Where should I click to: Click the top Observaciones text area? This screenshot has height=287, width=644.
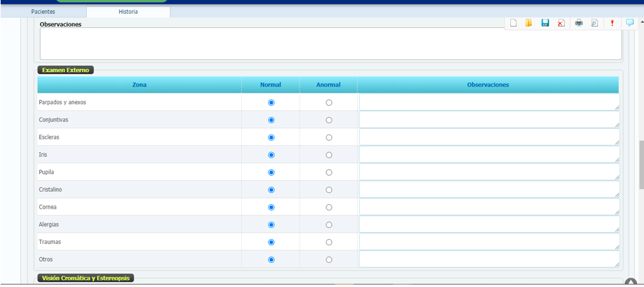pyautogui.click(x=330, y=44)
